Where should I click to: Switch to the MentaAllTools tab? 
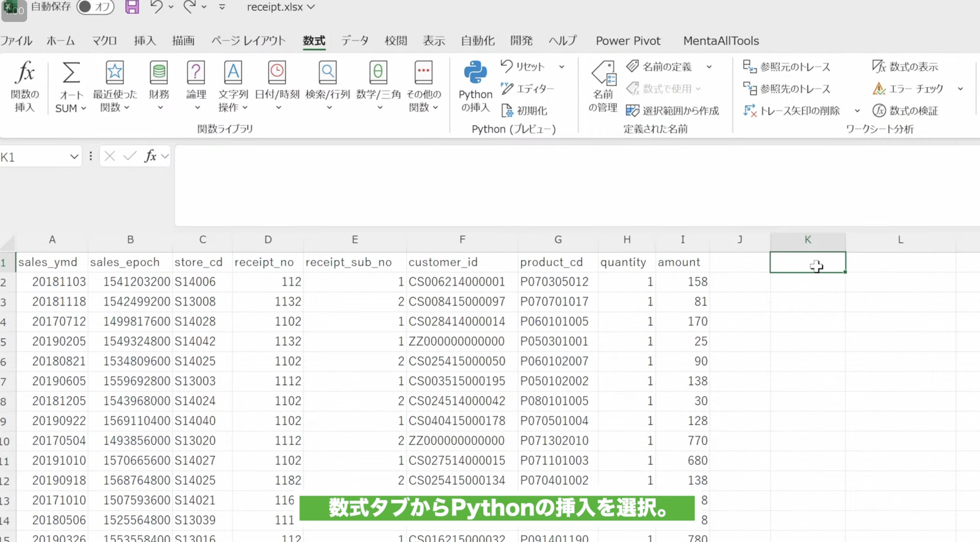pyautogui.click(x=721, y=40)
